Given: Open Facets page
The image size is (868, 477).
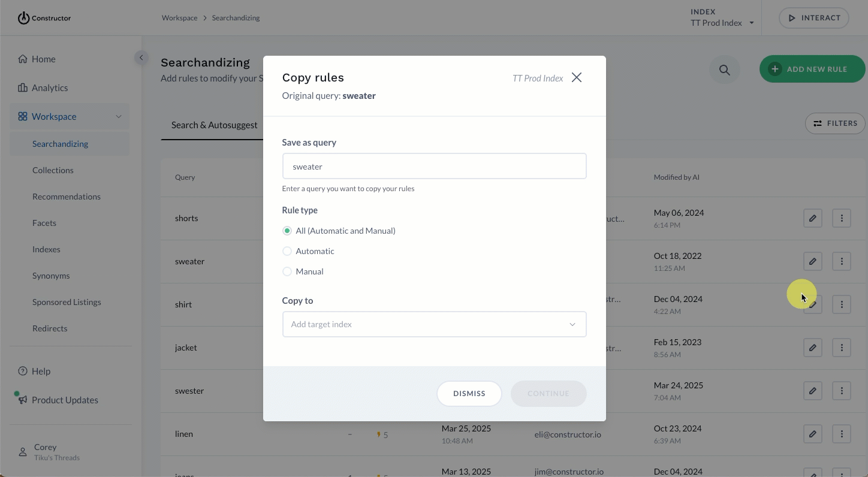Looking at the screenshot, I should tap(44, 223).
